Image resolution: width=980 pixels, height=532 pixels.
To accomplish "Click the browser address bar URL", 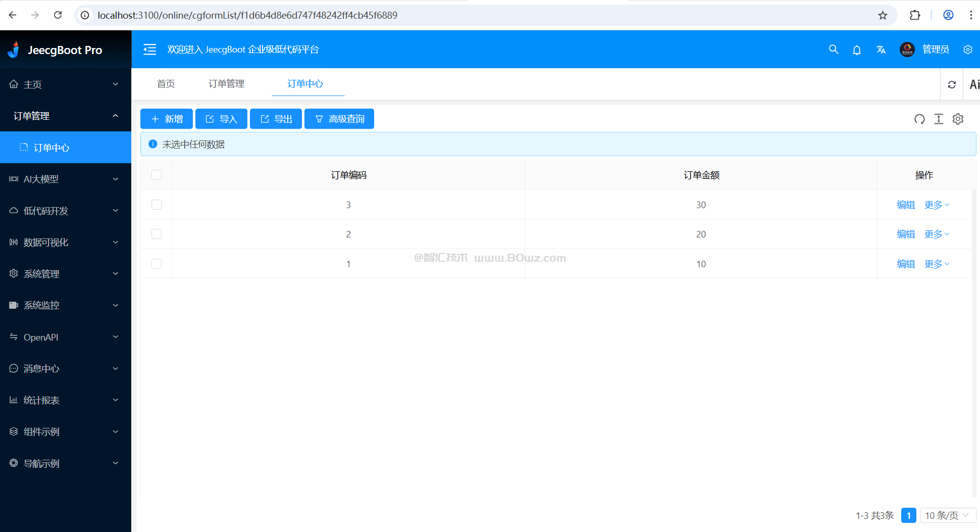I will [247, 15].
